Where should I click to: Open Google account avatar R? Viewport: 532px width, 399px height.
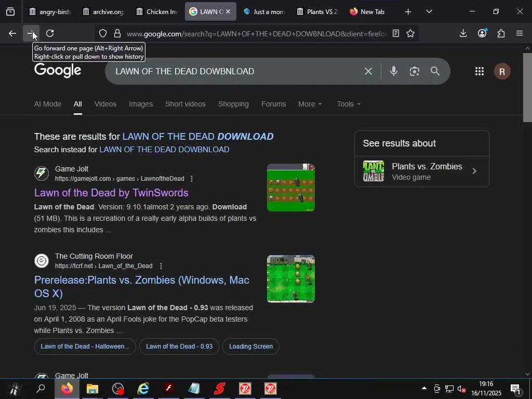click(x=502, y=72)
